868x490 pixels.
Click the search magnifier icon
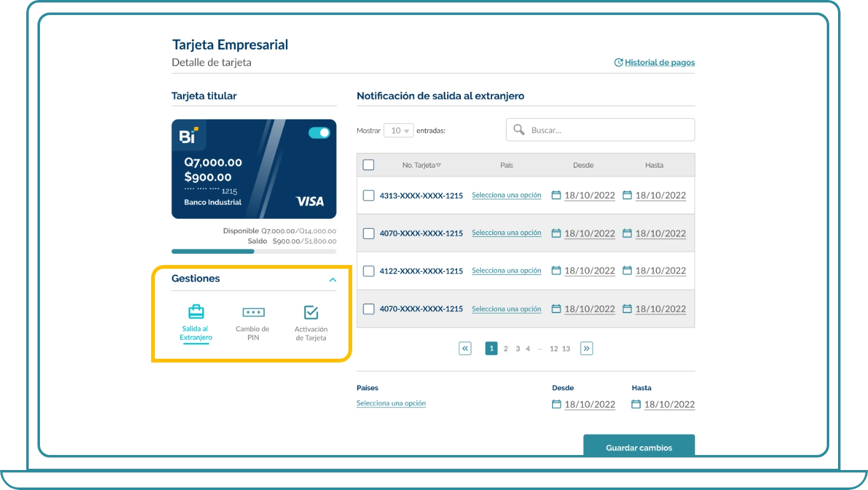[x=518, y=129]
